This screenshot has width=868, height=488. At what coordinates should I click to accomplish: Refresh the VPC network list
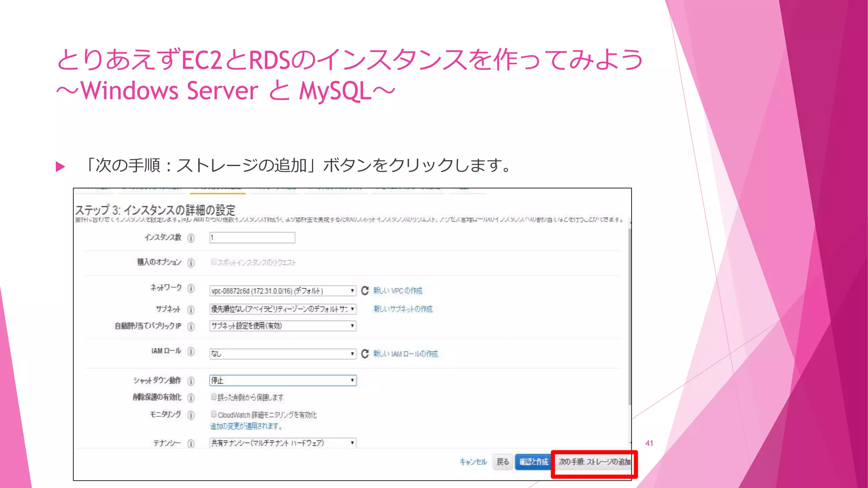[x=365, y=291]
